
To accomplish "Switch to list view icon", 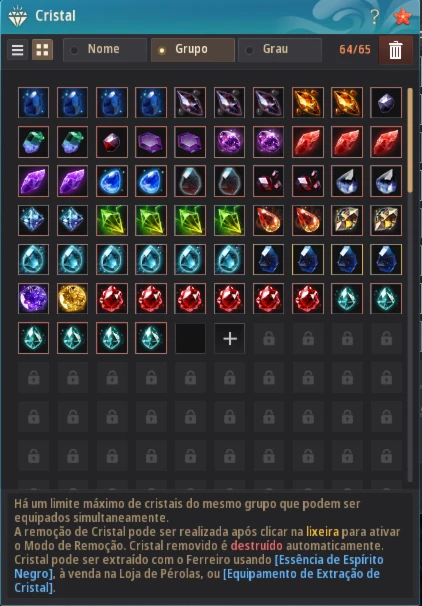I will (17, 50).
